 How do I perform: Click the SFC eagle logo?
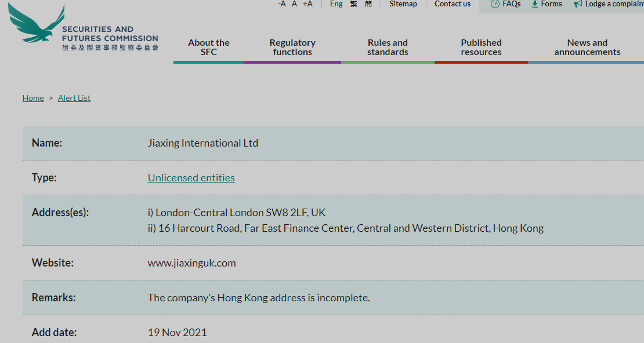click(36, 23)
